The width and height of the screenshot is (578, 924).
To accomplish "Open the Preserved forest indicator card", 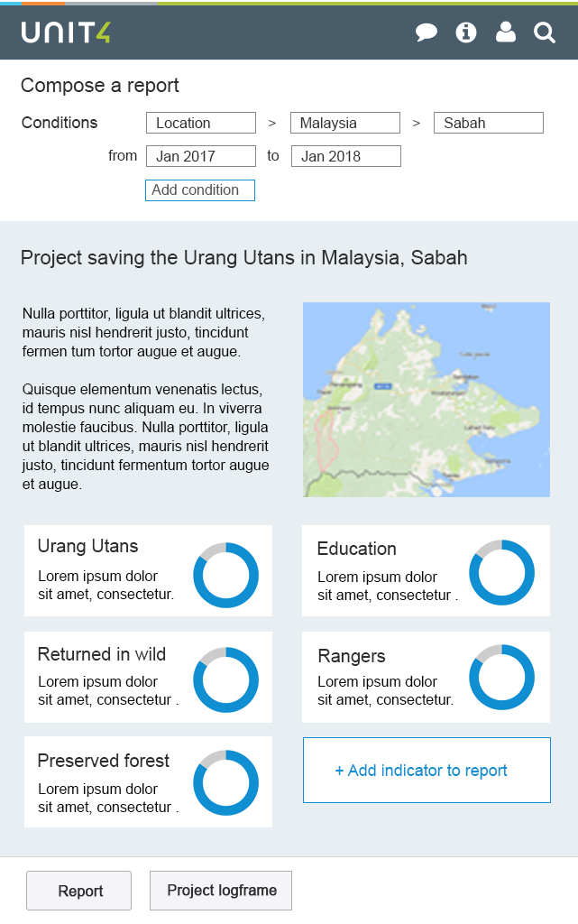I will (x=148, y=782).
